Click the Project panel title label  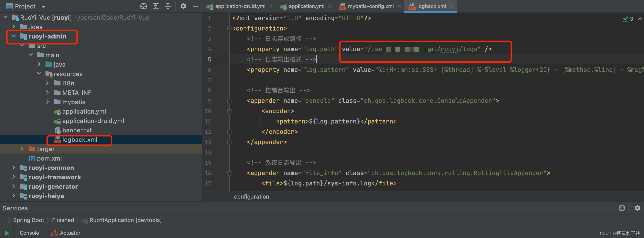click(x=25, y=7)
